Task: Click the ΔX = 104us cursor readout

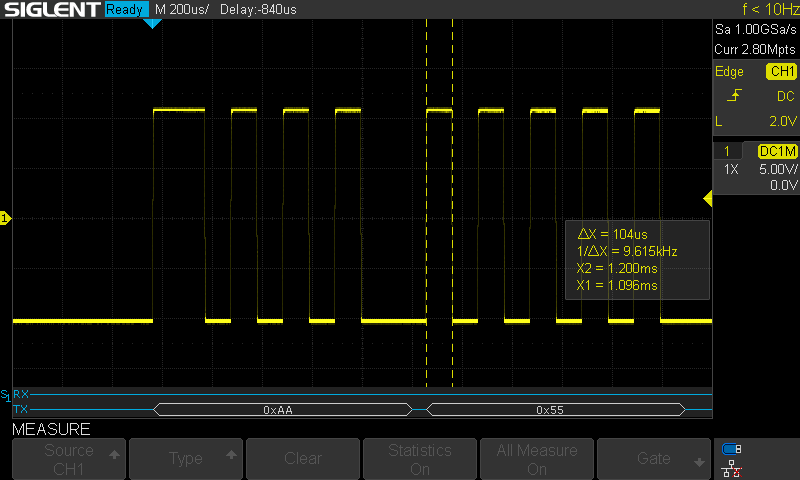Action: pyautogui.click(x=612, y=234)
